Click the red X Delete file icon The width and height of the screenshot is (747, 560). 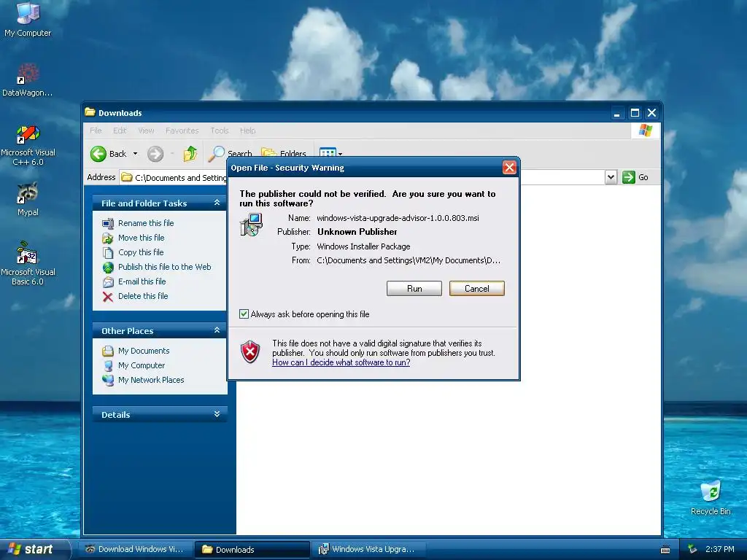108,297
